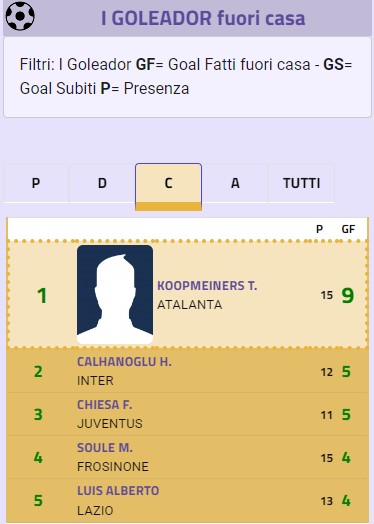Open KOOPMEINERS T. player link

pyautogui.click(x=207, y=286)
